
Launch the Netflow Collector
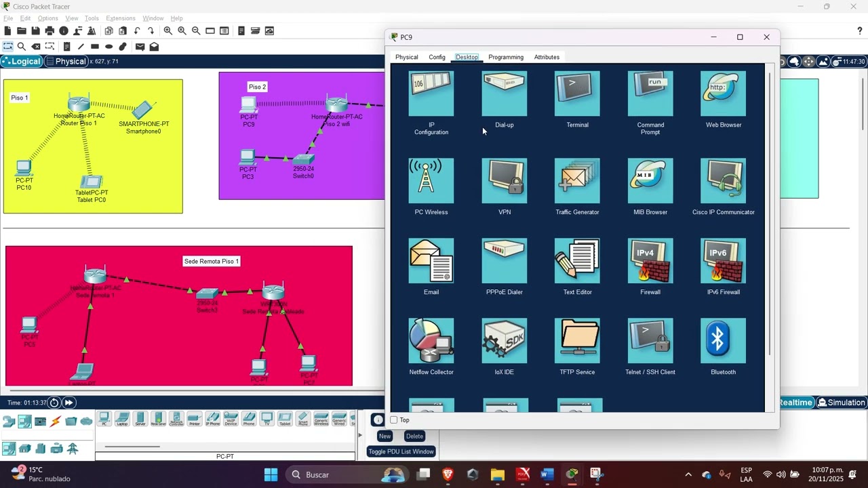[431, 341]
